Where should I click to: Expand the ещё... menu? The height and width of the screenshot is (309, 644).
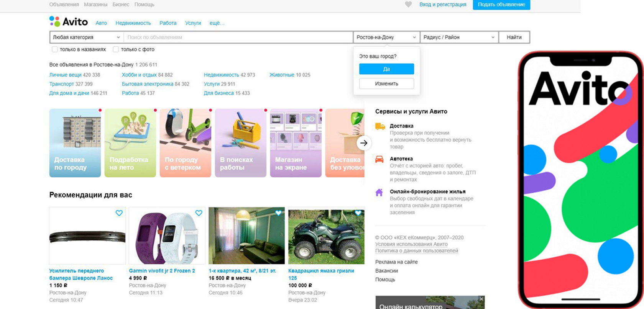pos(217,23)
